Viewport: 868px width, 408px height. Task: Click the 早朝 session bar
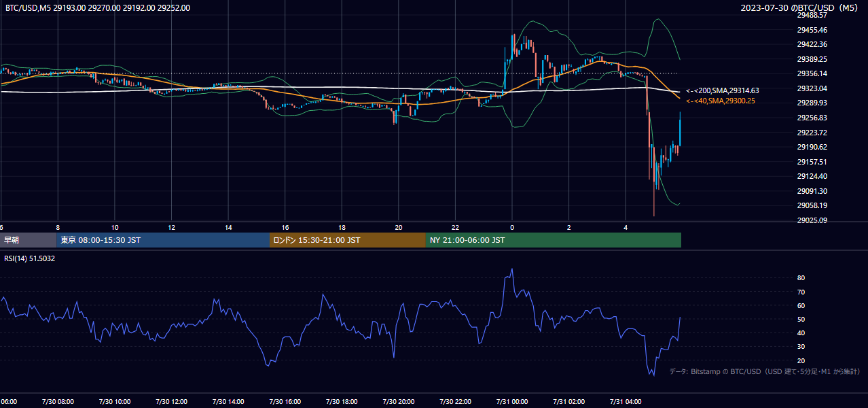pyautogui.click(x=28, y=240)
